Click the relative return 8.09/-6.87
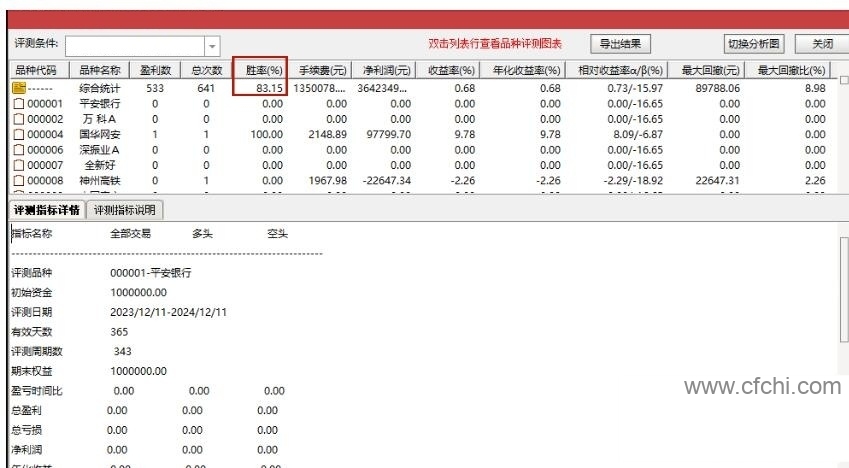Screen dimensions: 849x468 638,134
